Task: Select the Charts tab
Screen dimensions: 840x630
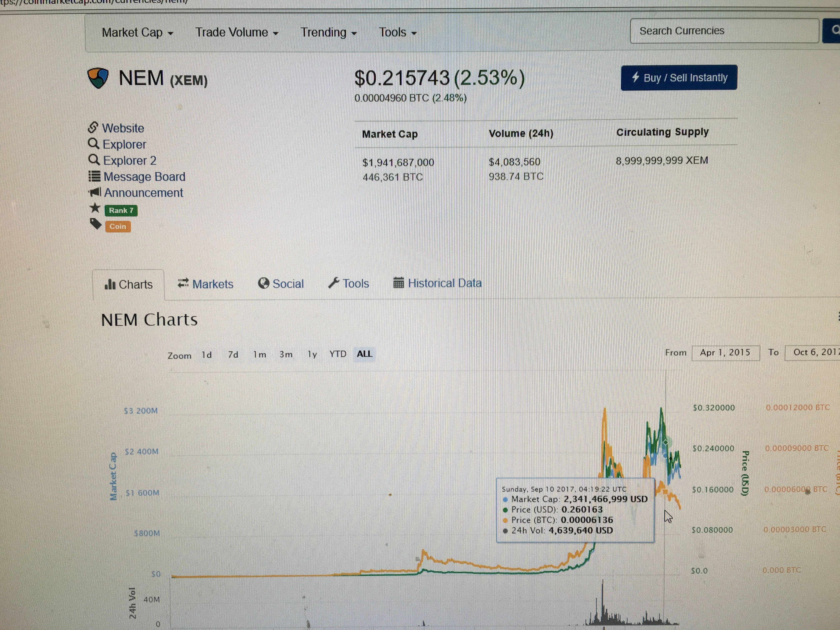Action: pyautogui.click(x=128, y=284)
